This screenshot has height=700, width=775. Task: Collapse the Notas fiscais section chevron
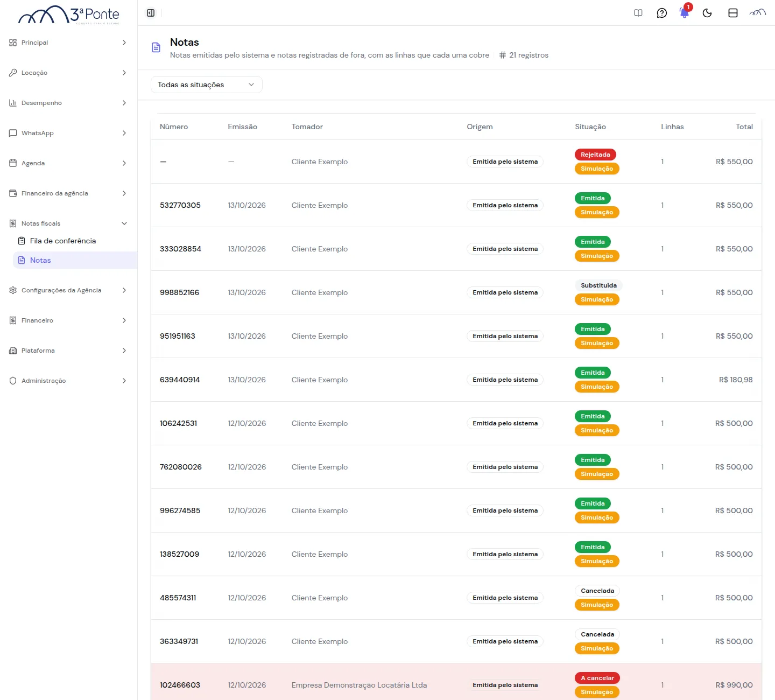click(124, 223)
